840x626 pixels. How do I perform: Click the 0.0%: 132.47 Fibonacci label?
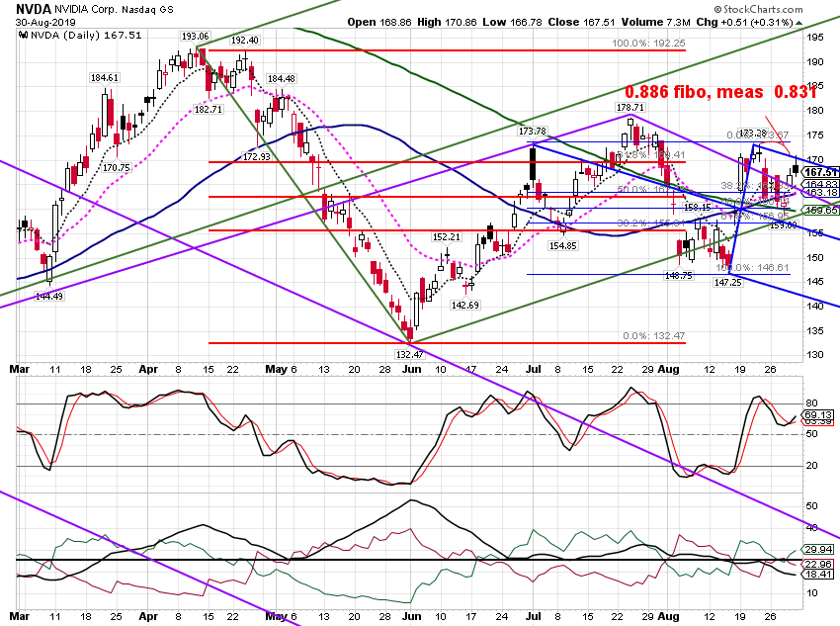click(653, 335)
